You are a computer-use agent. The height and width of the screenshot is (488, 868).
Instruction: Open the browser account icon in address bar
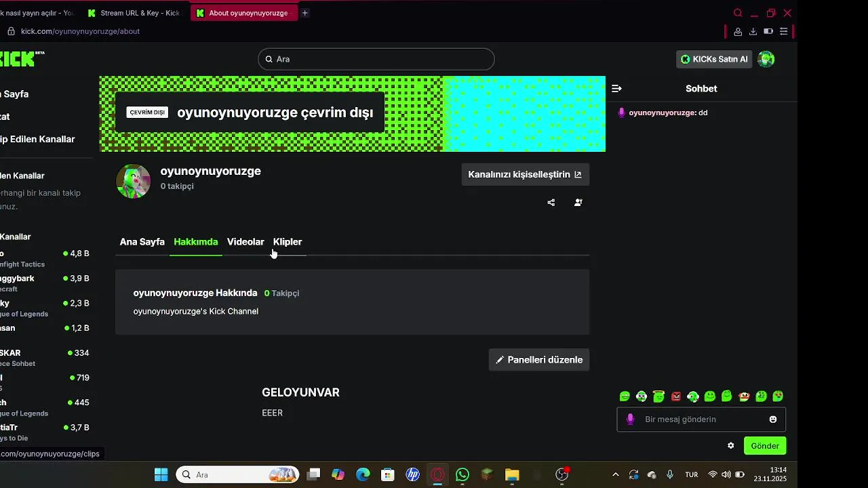[738, 32]
